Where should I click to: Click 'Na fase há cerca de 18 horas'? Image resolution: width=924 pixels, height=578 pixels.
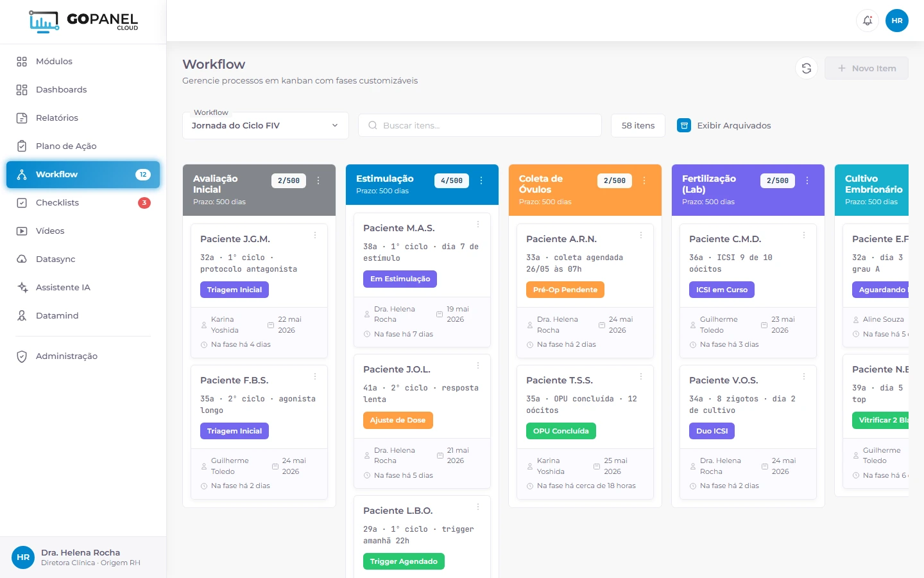coord(586,486)
